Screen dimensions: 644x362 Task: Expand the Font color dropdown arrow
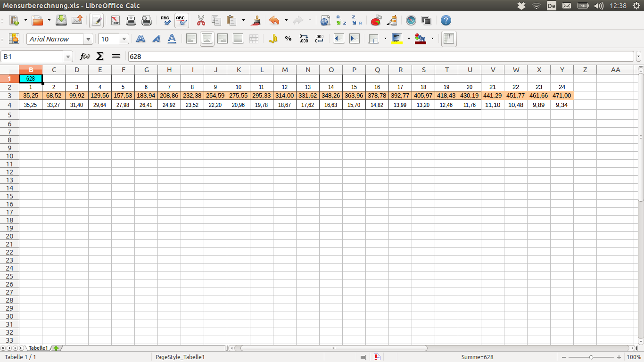pos(432,39)
